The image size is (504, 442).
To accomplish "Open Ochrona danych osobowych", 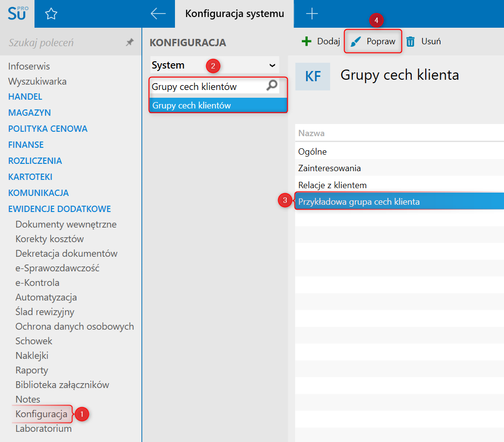I will click(74, 326).
